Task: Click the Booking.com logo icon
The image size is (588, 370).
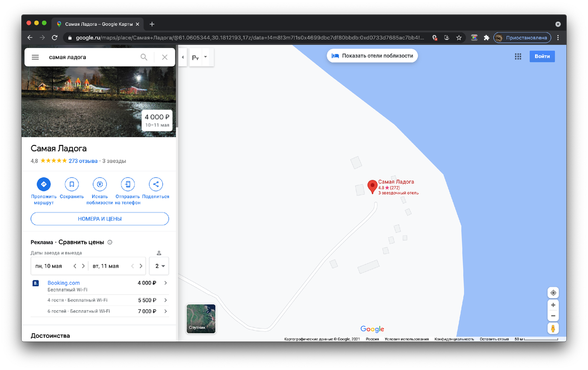Action: pyautogui.click(x=35, y=283)
